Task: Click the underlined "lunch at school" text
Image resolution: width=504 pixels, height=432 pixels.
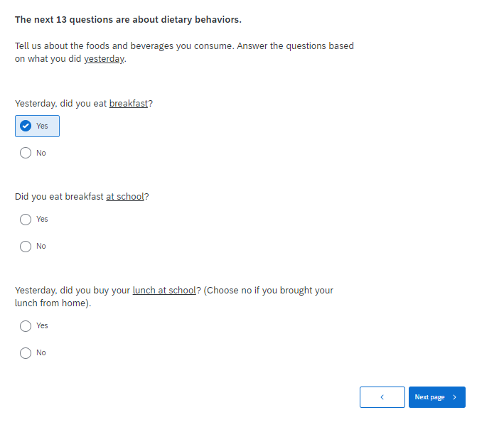Action: point(163,290)
